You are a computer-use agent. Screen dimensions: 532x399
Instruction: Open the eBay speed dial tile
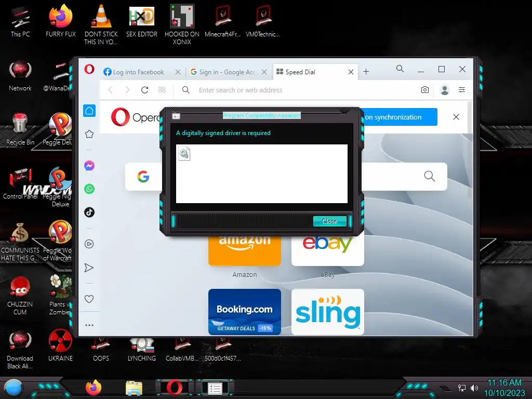tap(328, 250)
